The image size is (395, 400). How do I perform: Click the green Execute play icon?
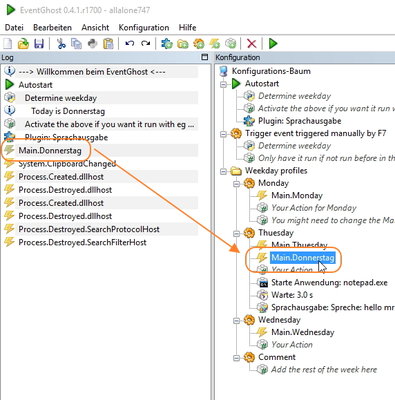pos(273,43)
